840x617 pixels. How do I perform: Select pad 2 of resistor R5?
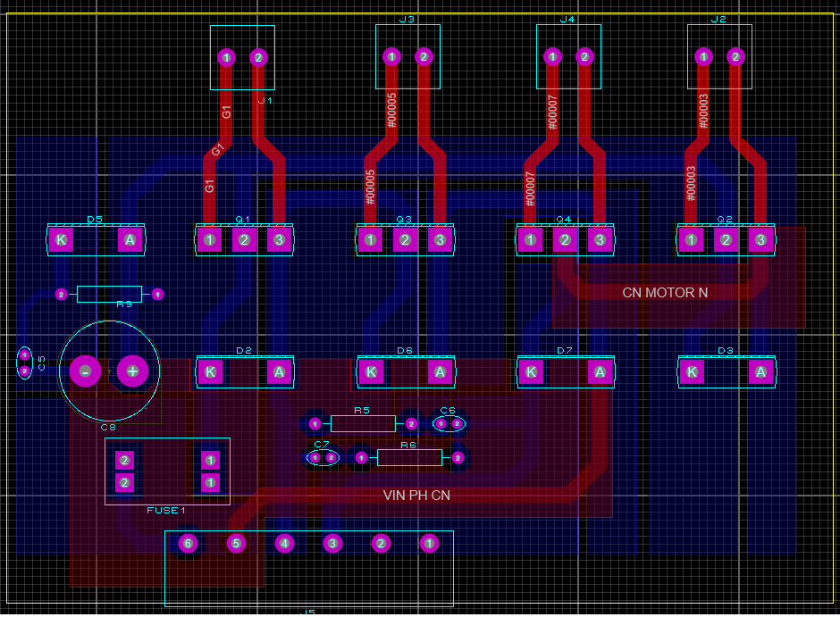(411, 424)
